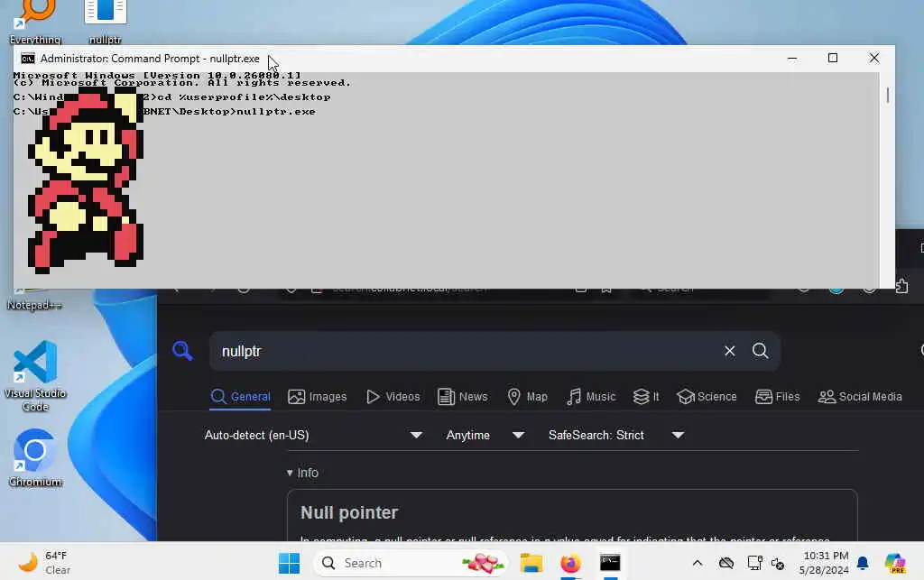Viewport: 924px width, 580px height.
Task: Click the Command Prompt title bar icon
Action: (28, 59)
